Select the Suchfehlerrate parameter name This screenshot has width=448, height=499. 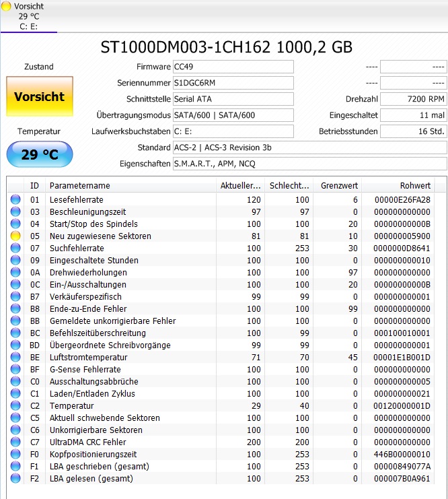(x=77, y=248)
